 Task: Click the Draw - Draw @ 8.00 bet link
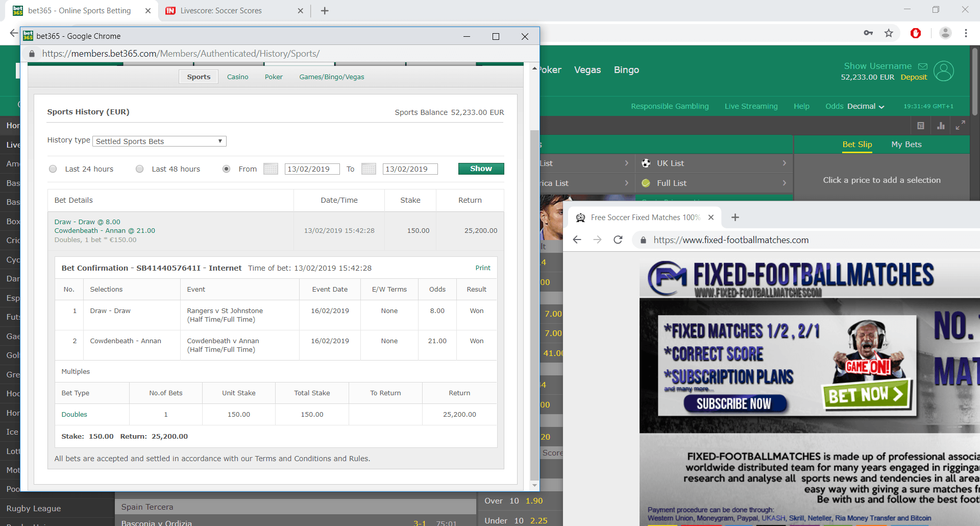pyautogui.click(x=87, y=222)
